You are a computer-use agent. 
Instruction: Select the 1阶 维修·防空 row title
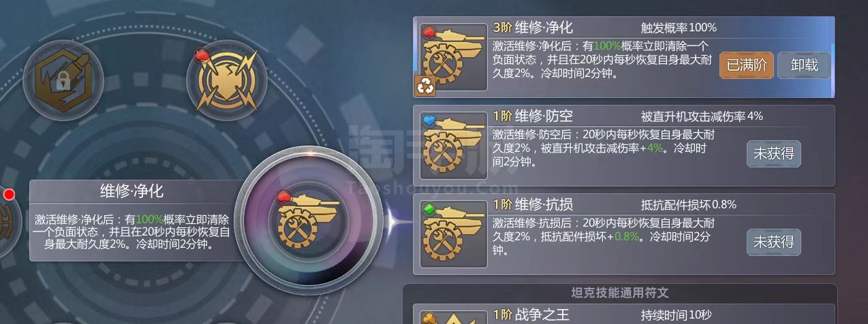(x=533, y=116)
